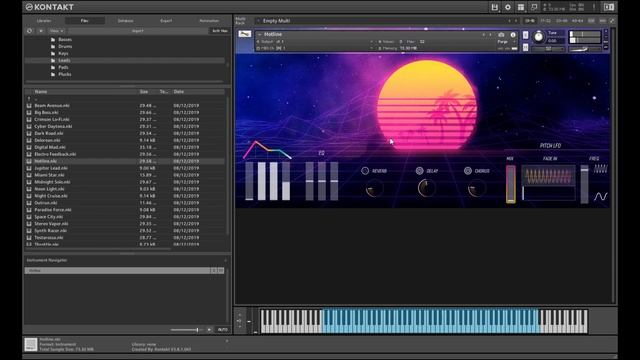
Task: Switch to the Files tab
Action: [84, 21]
